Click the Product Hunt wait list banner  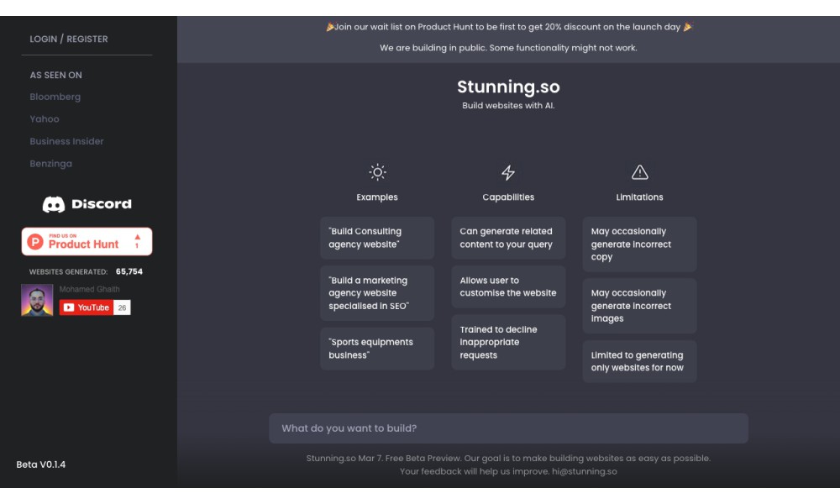pos(508,27)
